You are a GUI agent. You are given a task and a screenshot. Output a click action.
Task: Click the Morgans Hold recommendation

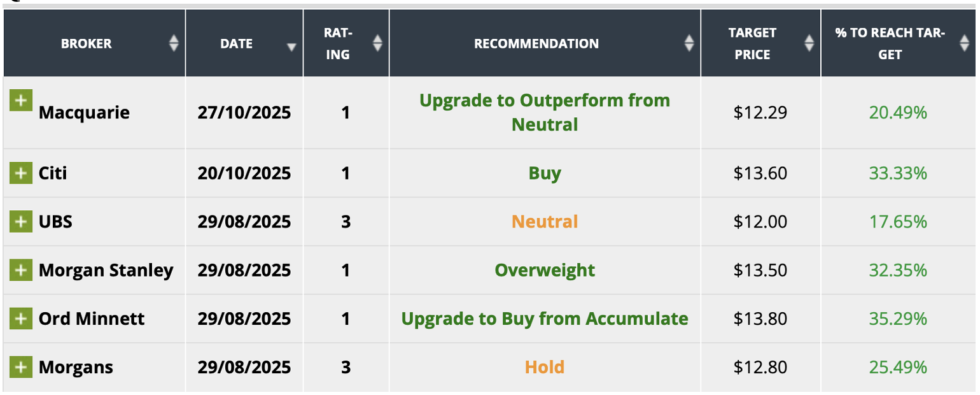tap(545, 366)
